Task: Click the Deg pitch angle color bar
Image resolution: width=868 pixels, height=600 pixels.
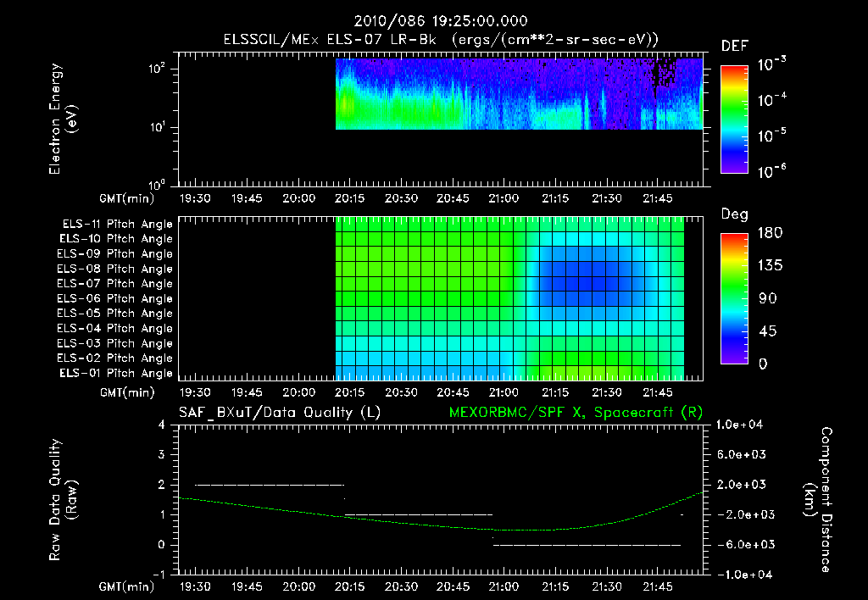Action: [735, 298]
